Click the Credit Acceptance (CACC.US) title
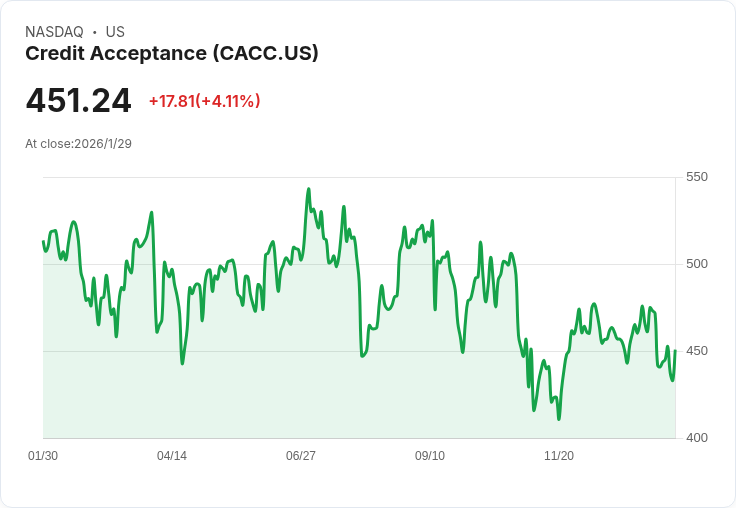Screen dimensions: 736x508 coord(171,54)
